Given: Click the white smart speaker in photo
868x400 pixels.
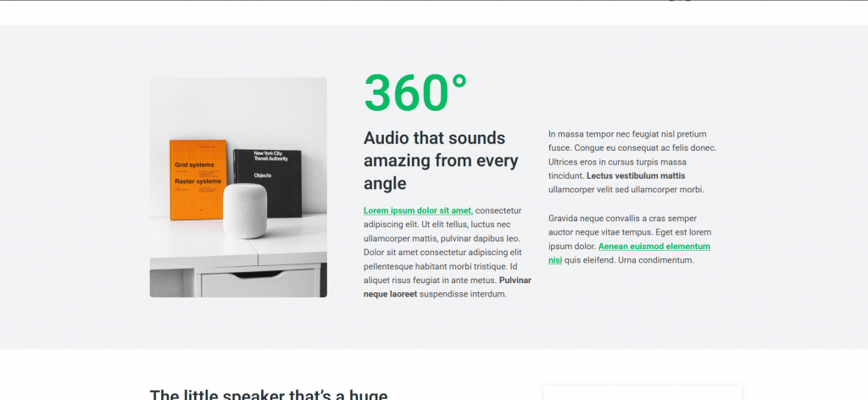Looking at the screenshot, I should (x=245, y=211).
